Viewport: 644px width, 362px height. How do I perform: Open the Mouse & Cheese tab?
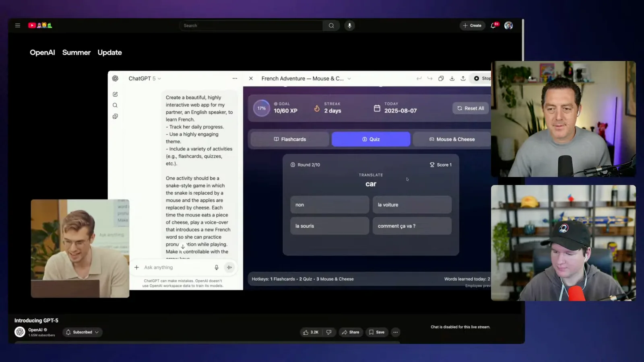[x=452, y=139]
